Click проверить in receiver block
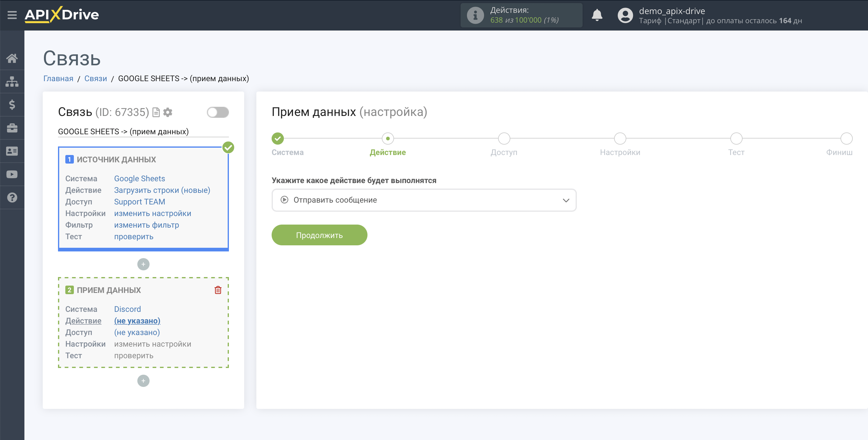Viewport: 868px width, 440px height. (x=134, y=356)
